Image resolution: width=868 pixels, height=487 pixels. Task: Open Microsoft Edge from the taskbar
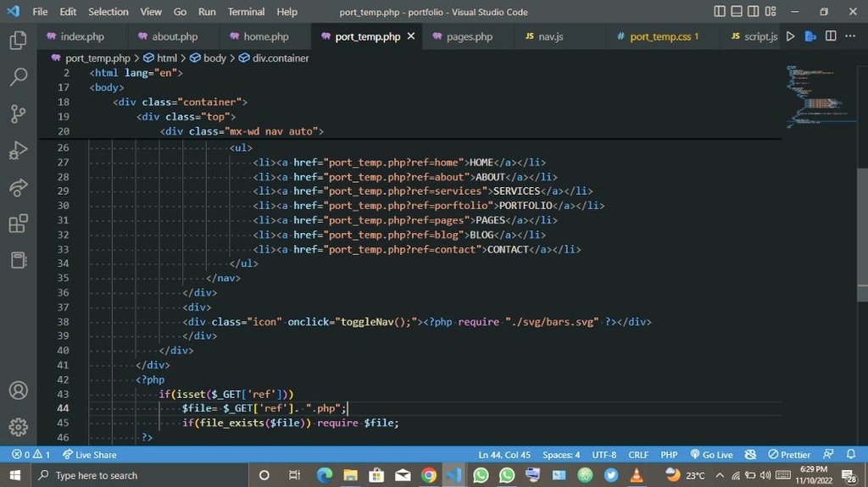pyautogui.click(x=325, y=475)
